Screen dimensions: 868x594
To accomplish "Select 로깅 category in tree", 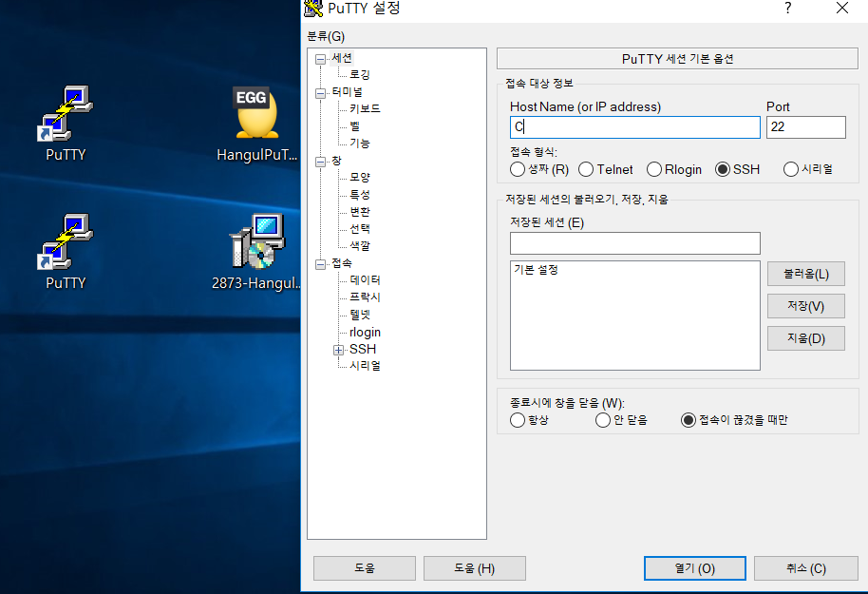I will (359, 74).
